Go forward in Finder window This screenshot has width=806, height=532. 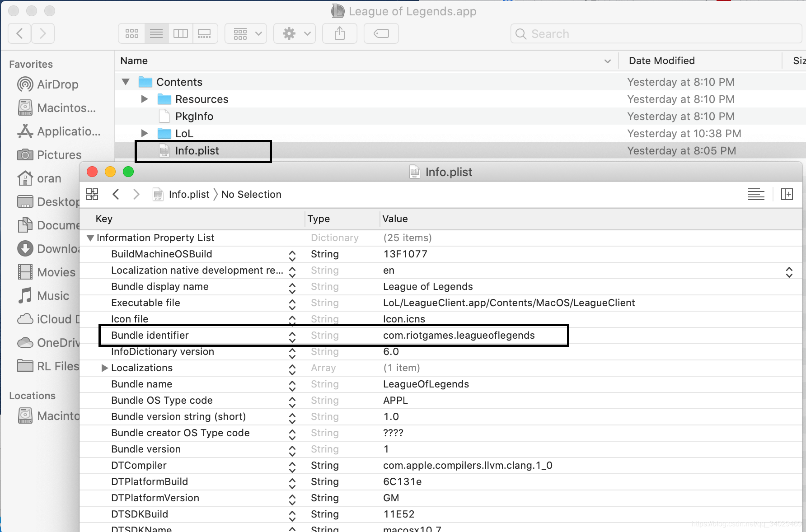pyautogui.click(x=43, y=33)
